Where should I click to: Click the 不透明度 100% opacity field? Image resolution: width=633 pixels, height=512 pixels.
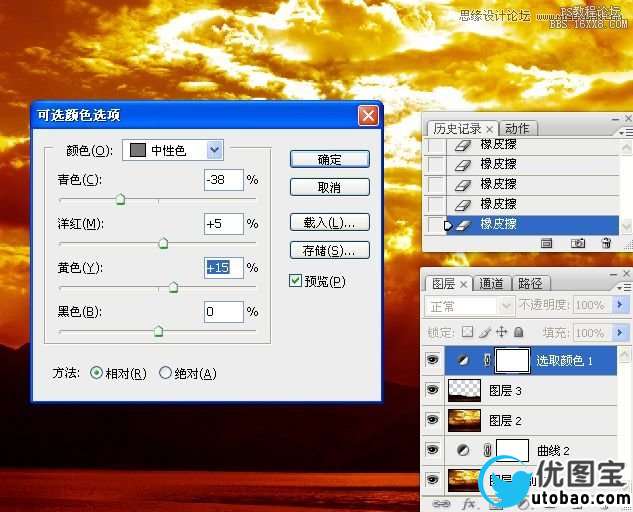coord(593,305)
